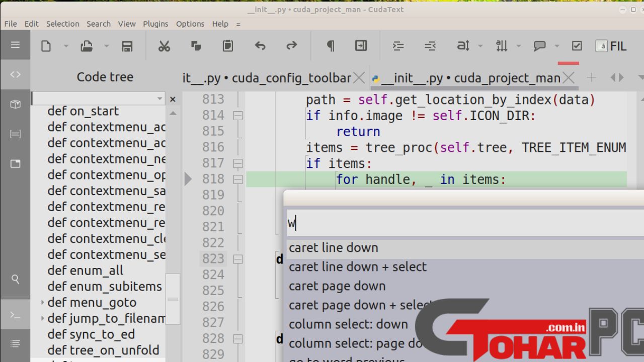644x362 pixels.
Task: Click the Cut scissors icon
Action: click(164, 46)
